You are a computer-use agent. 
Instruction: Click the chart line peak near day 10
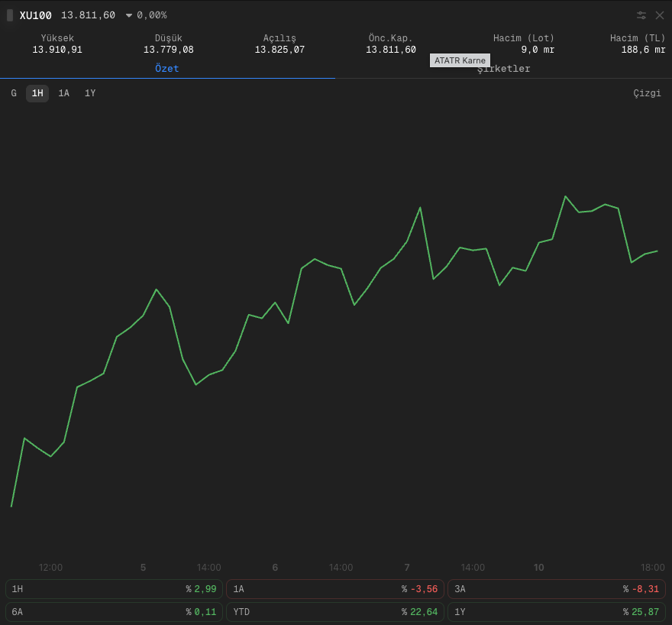pos(565,196)
